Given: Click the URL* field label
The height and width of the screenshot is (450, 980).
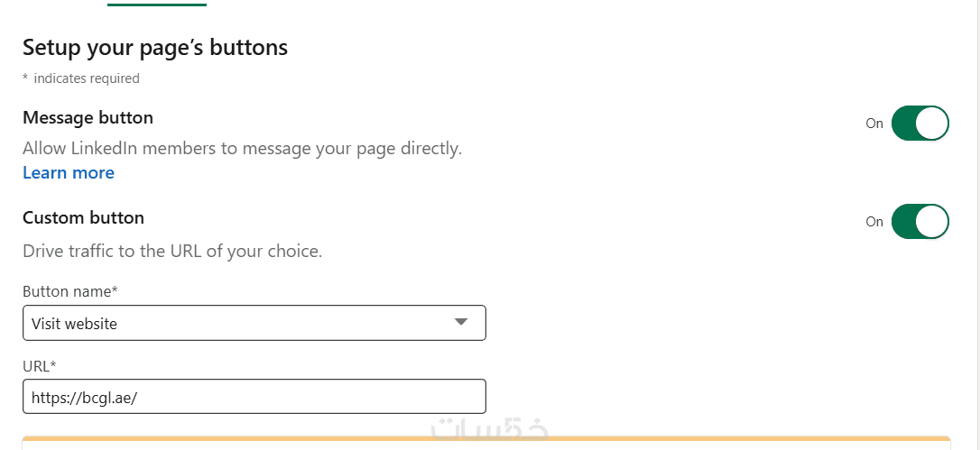Looking at the screenshot, I should pyautogui.click(x=40, y=366).
